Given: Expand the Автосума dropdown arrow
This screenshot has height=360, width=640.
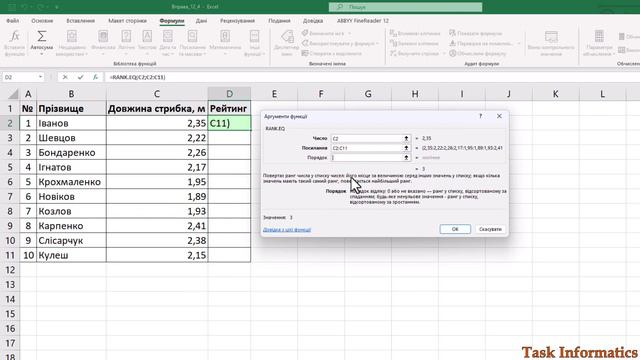Looking at the screenshot, I should (41, 54).
